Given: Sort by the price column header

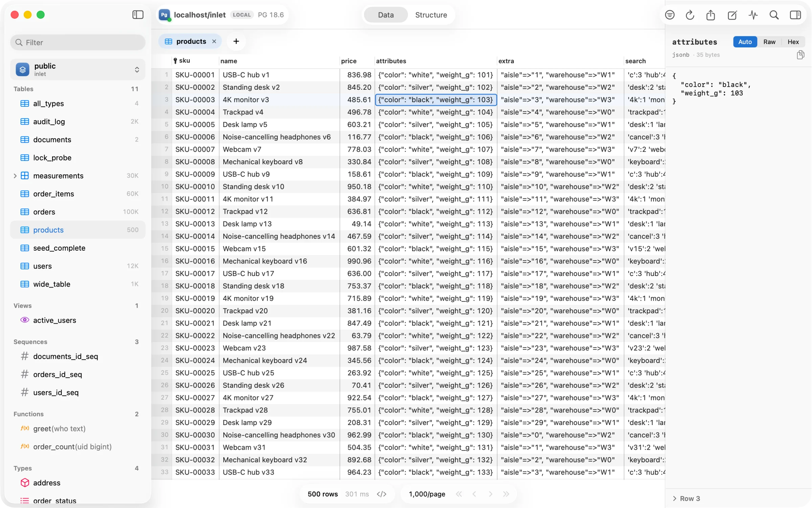Looking at the screenshot, I should [x=357, y=61].
